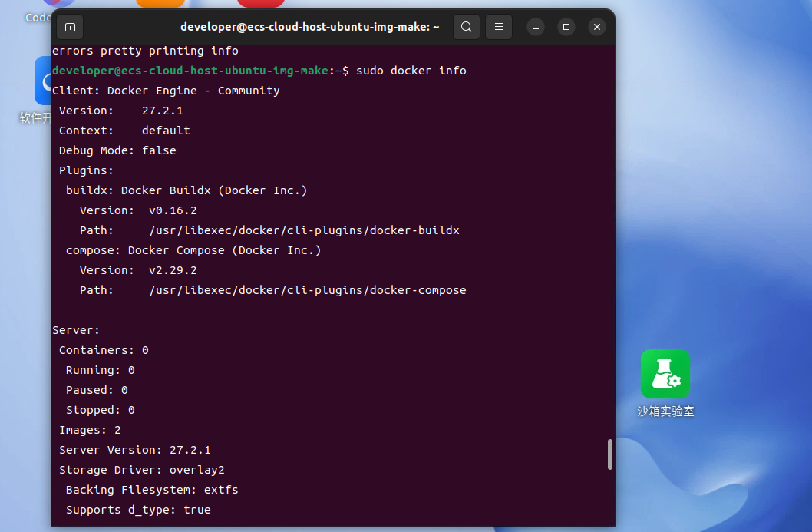Viewport: 812px width, 532px height.
Task: Click the 'Paused: 0' line
Action: click(97, 390)
